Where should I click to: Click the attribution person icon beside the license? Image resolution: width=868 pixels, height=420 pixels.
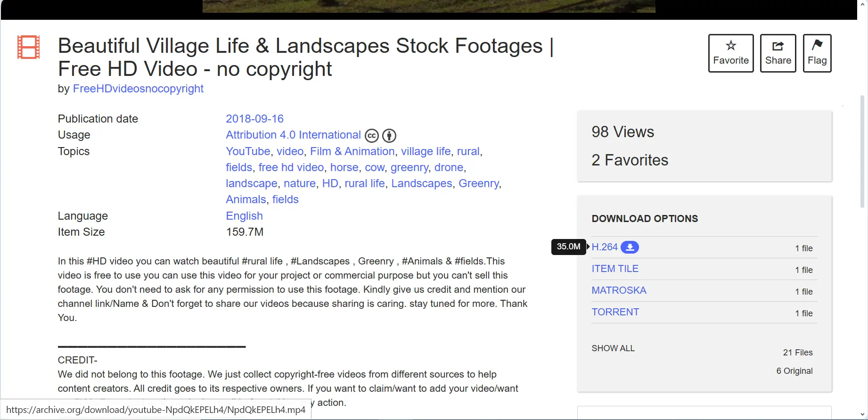(389, 136)
